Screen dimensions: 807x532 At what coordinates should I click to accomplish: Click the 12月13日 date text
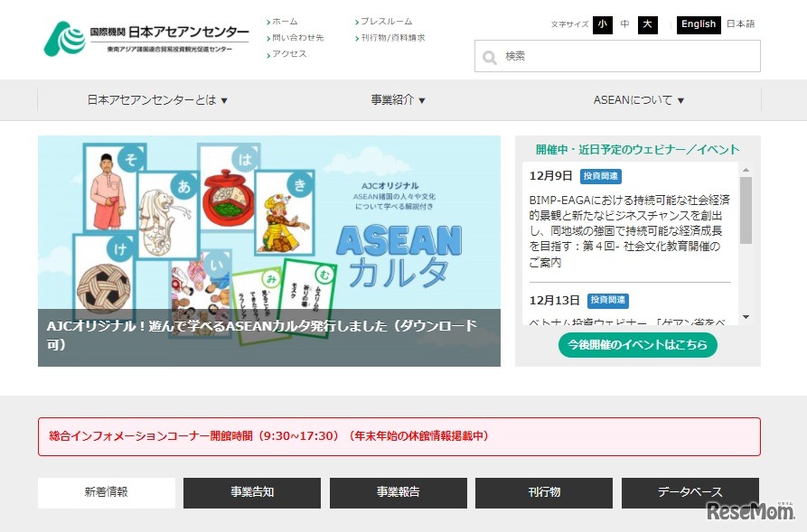point(554,301)
